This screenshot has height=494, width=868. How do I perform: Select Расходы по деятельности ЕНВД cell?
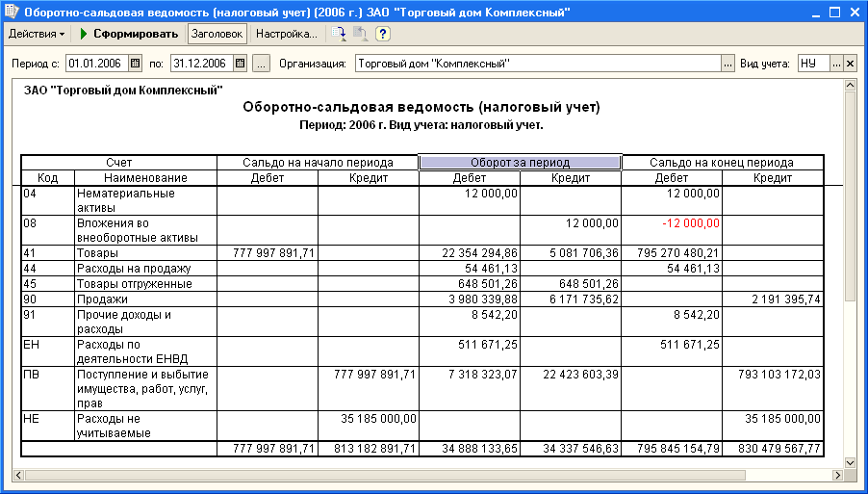(x=145, y=351)
